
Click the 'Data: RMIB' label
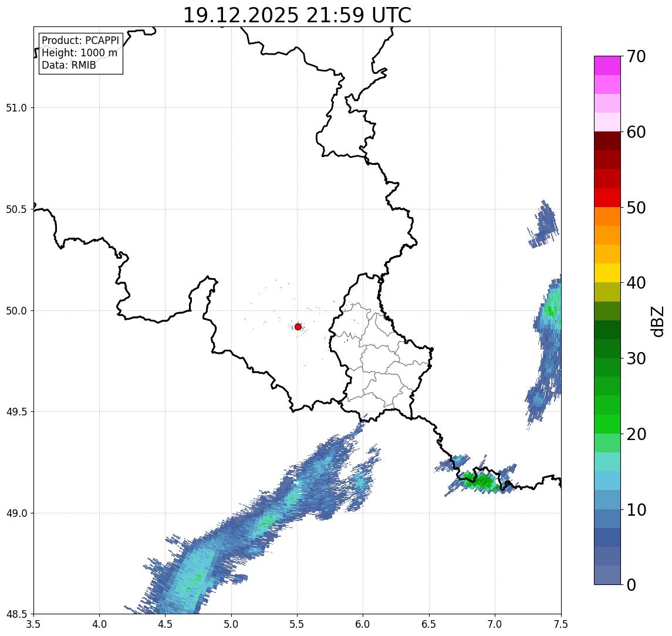point(69,65)
